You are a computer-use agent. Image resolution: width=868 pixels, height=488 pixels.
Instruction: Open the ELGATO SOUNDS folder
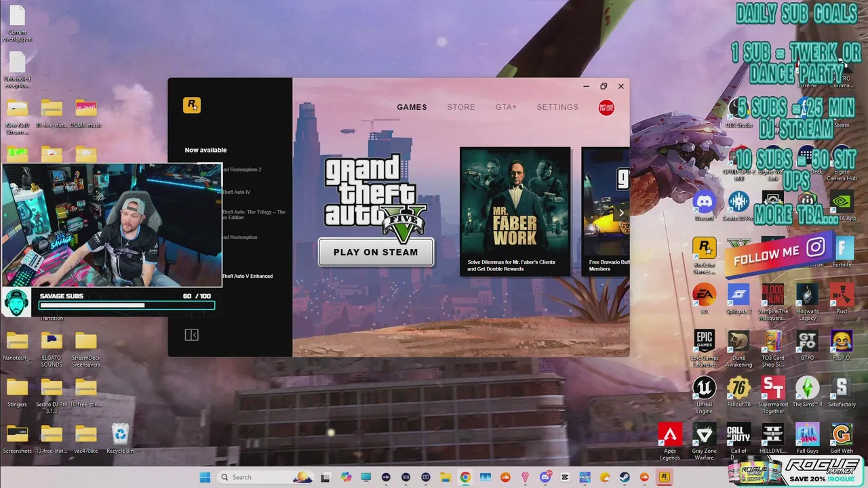click(52, 350)
